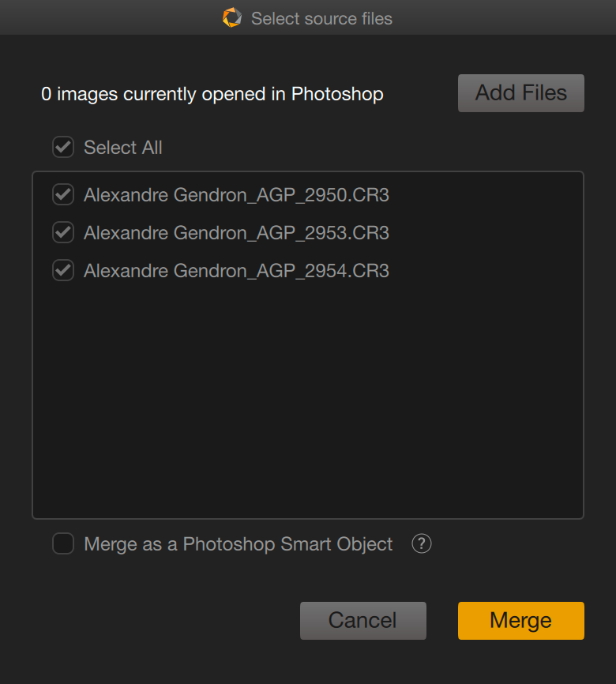Click the orange aperture logo in title bar

pyautogui.click(x=231, y=18)
